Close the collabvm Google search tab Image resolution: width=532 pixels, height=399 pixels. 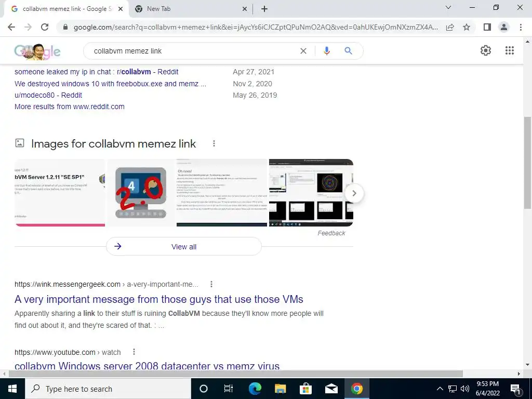pyautogui.click(x=120, y=9)
